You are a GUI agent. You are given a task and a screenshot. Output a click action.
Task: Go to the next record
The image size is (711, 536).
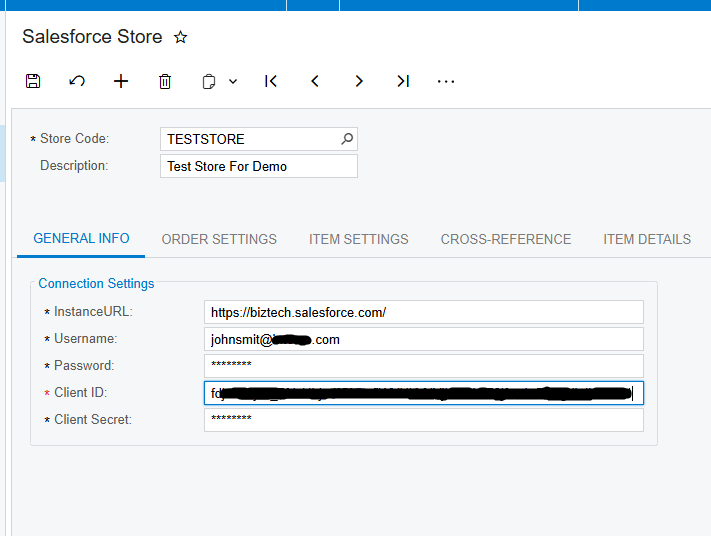[x=359, y=81]
